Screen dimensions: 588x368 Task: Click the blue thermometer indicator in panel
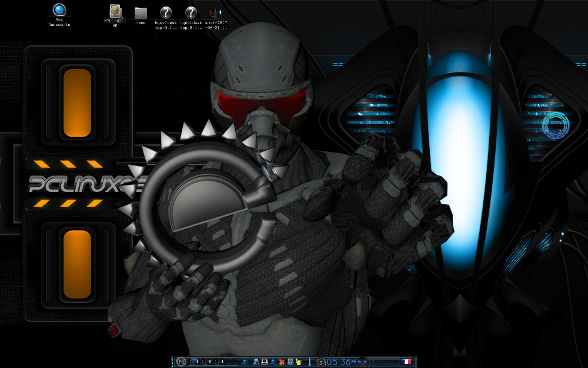click(x=310, y=362)
